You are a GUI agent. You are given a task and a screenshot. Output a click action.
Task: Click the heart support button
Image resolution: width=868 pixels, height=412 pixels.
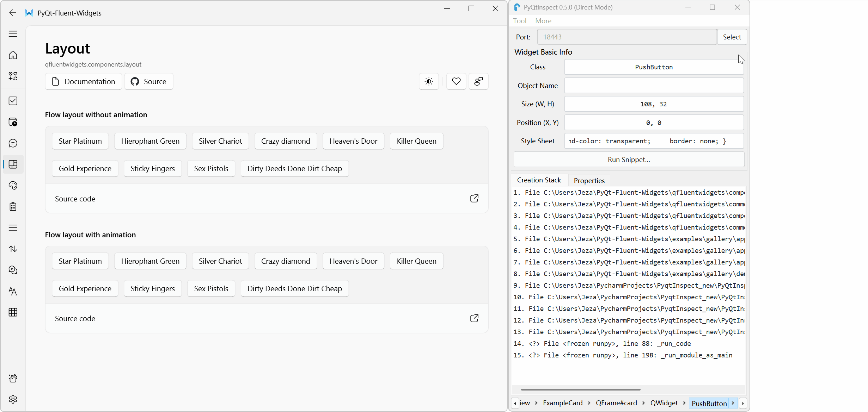[456, 82]
